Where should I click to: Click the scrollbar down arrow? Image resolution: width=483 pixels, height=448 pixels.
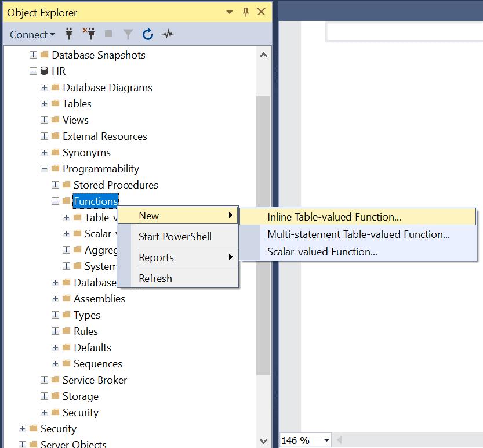pyautogui.click(x=264, y=440)
